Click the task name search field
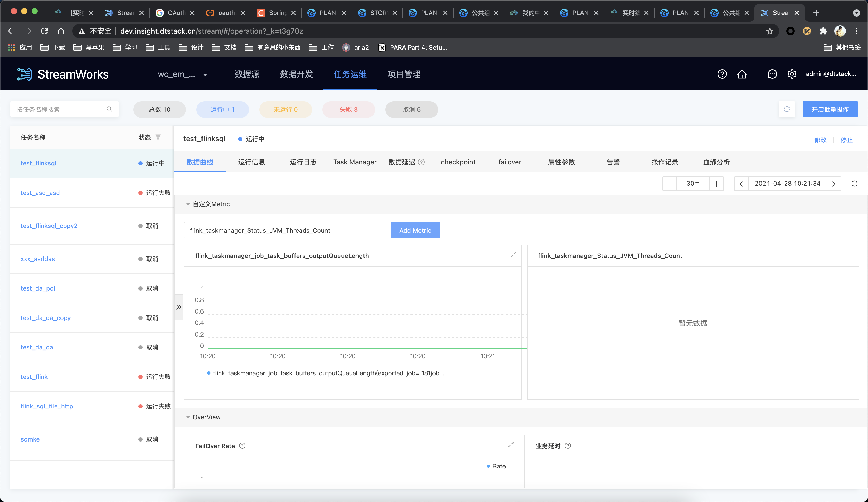 coord(64,109)
